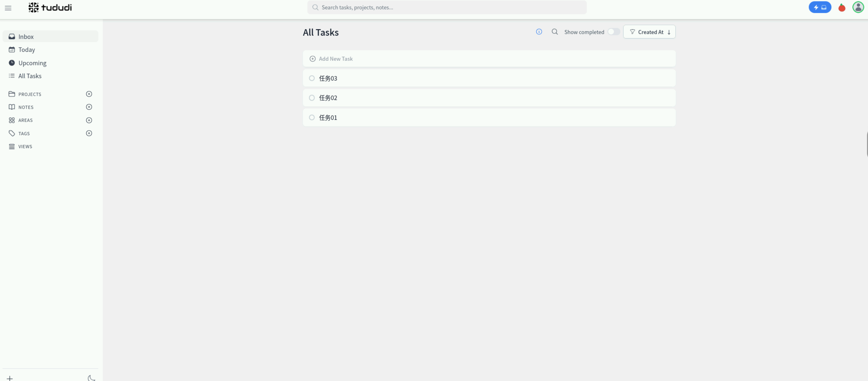The width and height of the screenshot is (868, 381).
Task: Mark 任务03 as complete
Action: click(x=312, y=78)
